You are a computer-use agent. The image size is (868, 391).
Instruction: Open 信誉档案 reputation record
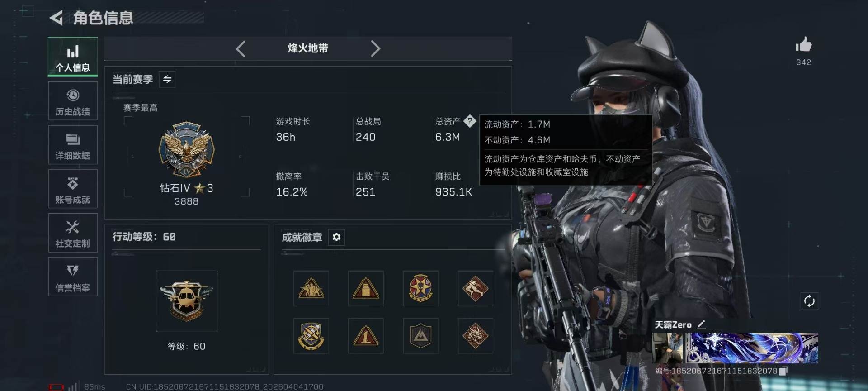tap(73, 277)
